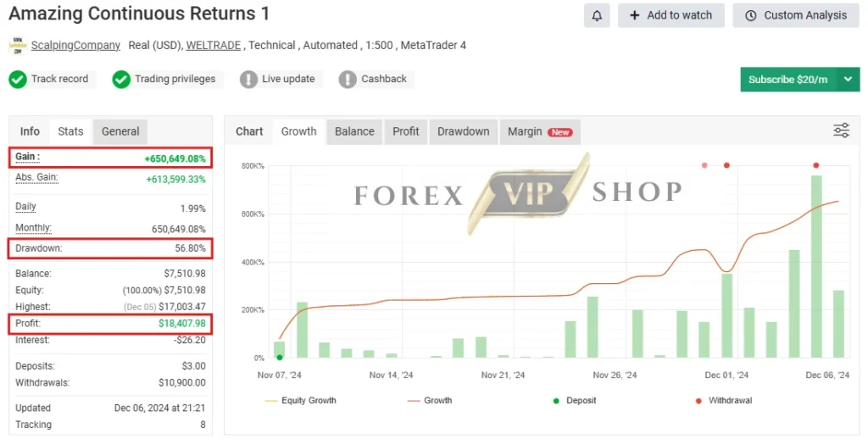Toggle the Growth legend series
This screenshot has width=868, height=439.
tap(430, 400)
